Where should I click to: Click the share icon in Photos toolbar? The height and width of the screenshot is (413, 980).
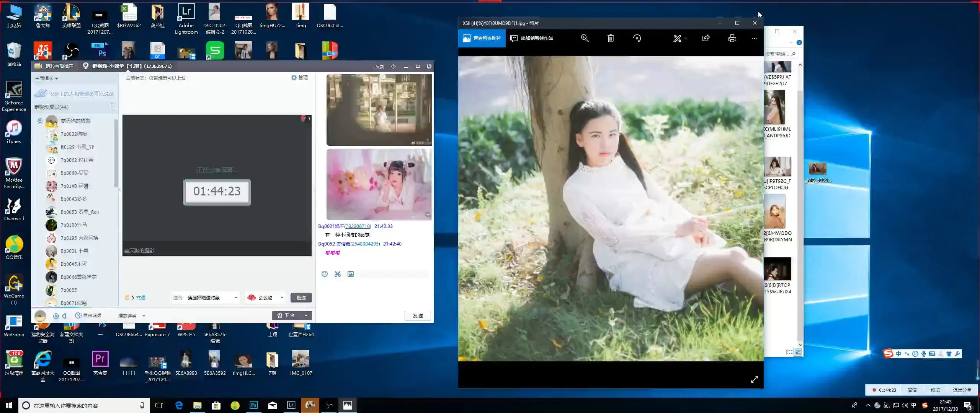point(706,38)
